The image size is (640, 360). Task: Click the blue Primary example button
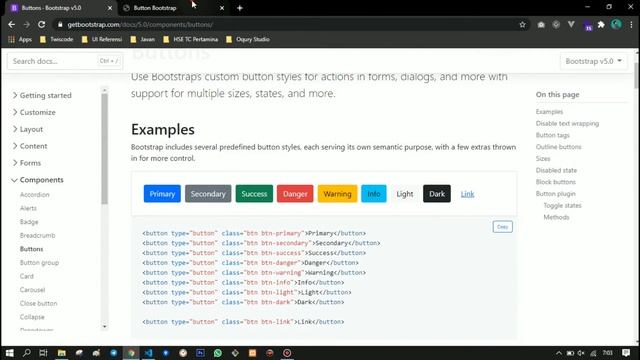tap(162, 194)
